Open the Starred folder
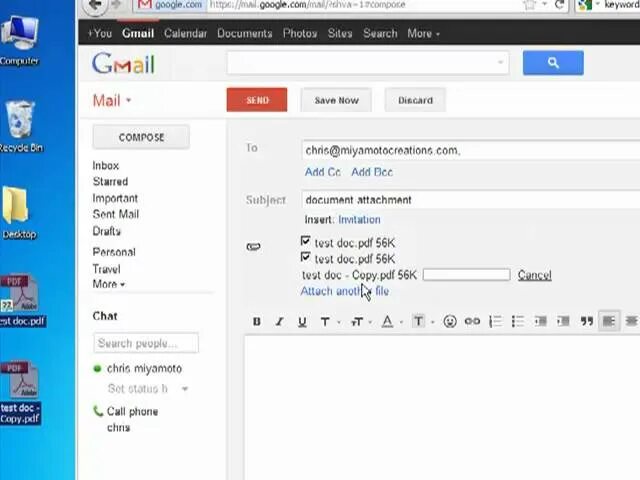 point(110,182)
